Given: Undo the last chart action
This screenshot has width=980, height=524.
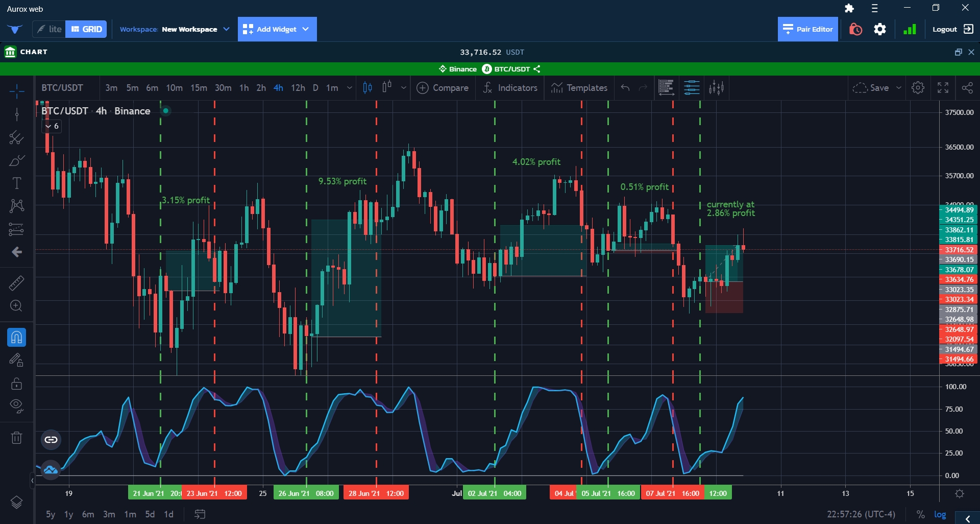Looking at the screenshot, I should [625, 88].
